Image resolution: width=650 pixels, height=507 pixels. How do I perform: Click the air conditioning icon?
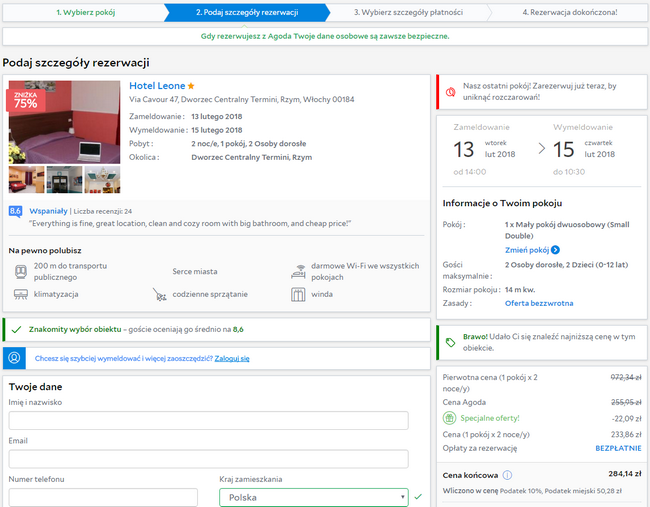coord(21,295)
